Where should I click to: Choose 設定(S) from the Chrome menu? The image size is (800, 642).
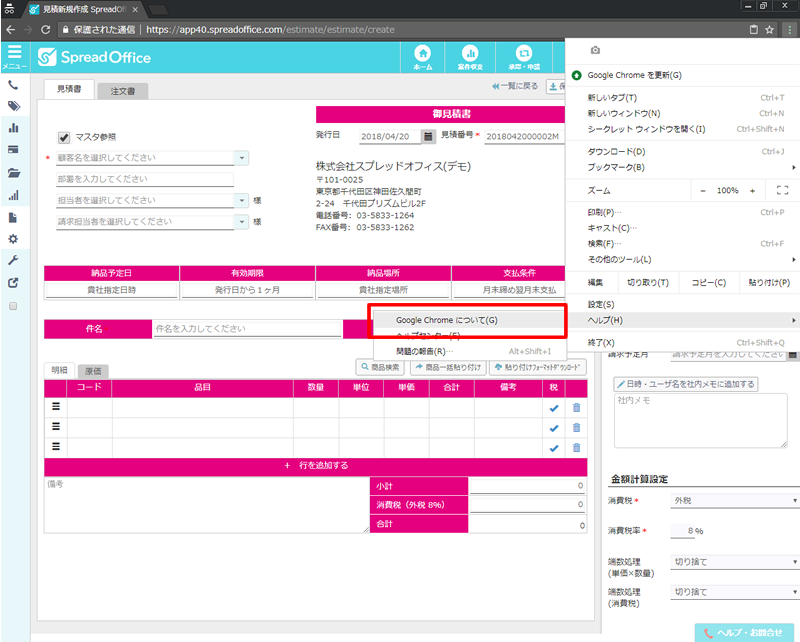coord(683,304)
